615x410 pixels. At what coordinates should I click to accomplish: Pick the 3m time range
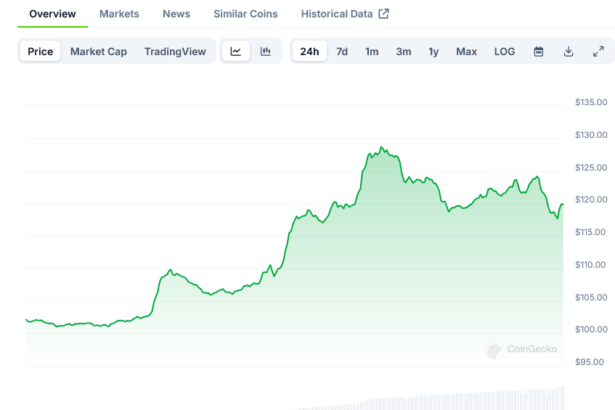(403, 51)
